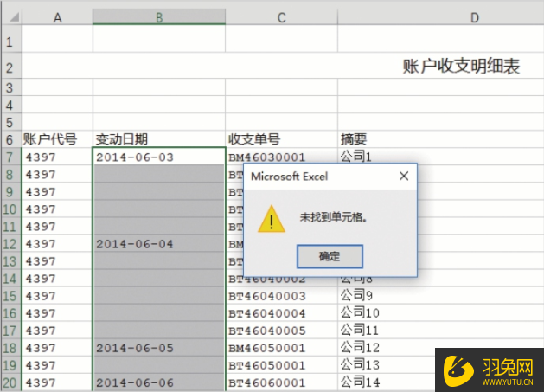This screenshot has width=544, height=392.
Task: Click the title 账户收支明细表
Action: click(461, 66)
